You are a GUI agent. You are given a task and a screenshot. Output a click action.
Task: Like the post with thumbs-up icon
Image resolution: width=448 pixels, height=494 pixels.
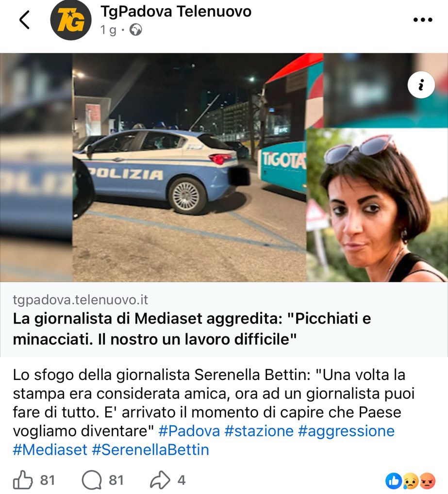(23, 480)
